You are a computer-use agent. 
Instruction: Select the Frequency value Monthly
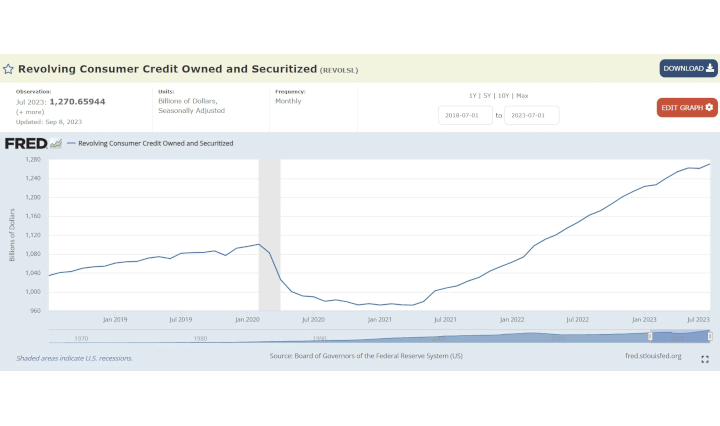point(288,101)
